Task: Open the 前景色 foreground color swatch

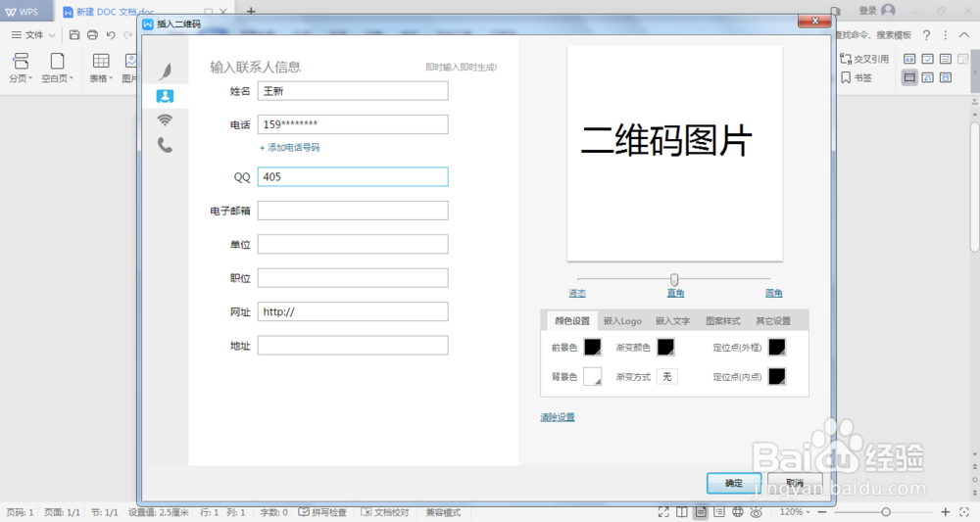Action: click(x=593, y=347)
